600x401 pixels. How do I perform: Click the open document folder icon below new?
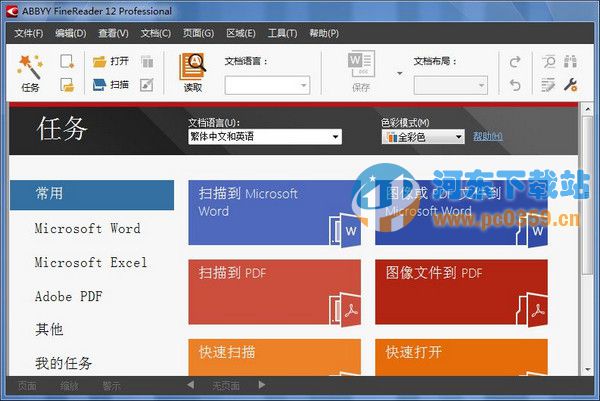[x=67, y=85]
